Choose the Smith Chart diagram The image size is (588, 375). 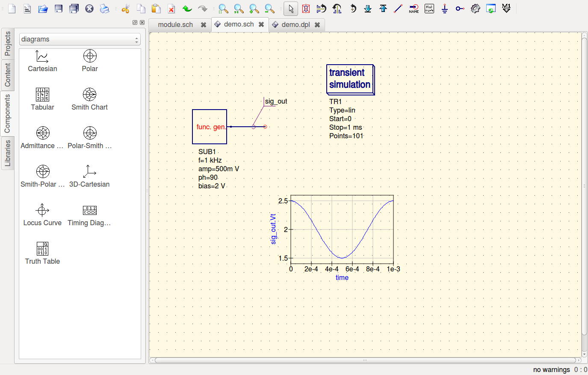pyautogui.click(x=89, y=95)
